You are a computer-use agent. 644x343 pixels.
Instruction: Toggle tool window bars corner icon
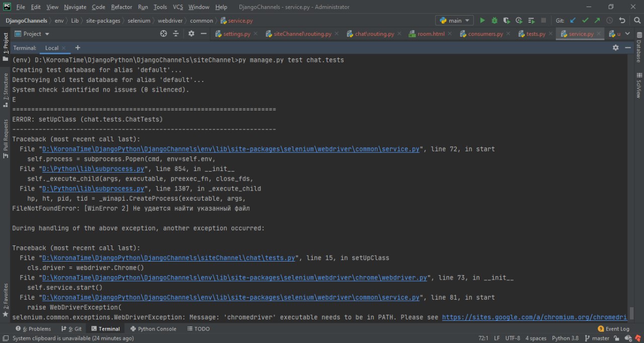click(x=6, y=338)
